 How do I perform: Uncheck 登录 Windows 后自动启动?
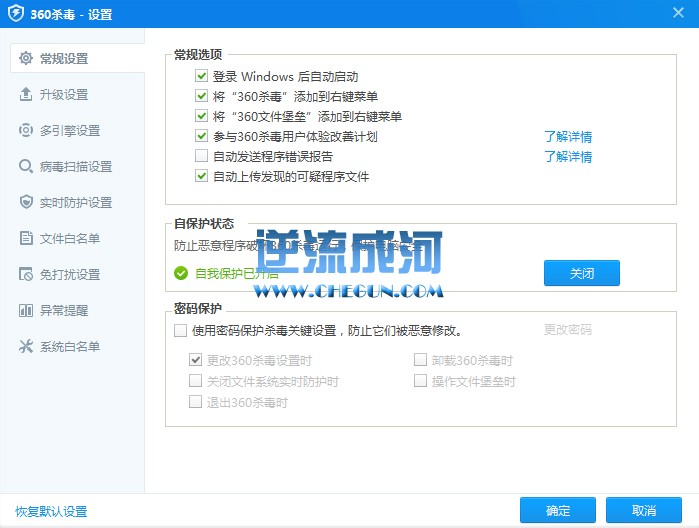pyautogui.click(x=201, y=76)
